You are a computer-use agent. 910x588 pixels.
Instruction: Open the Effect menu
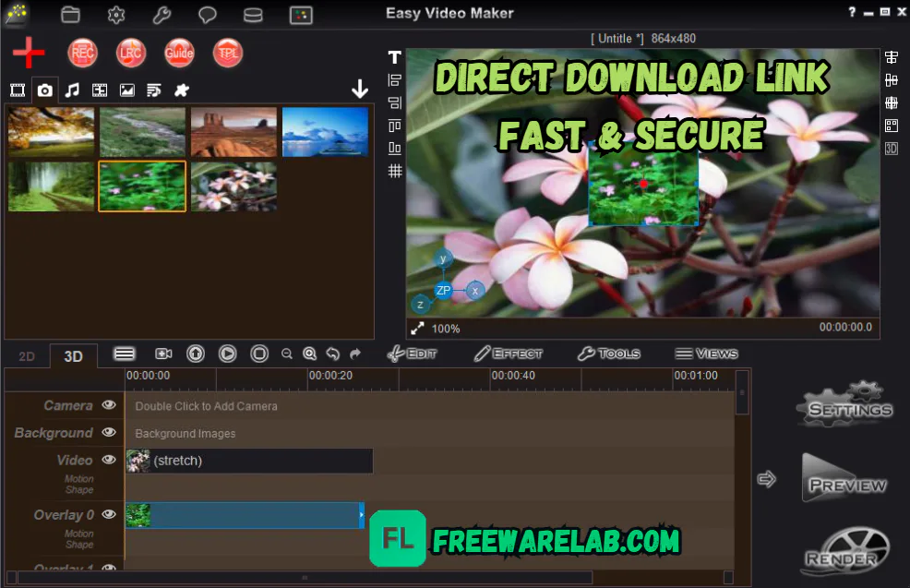[509, 354]
